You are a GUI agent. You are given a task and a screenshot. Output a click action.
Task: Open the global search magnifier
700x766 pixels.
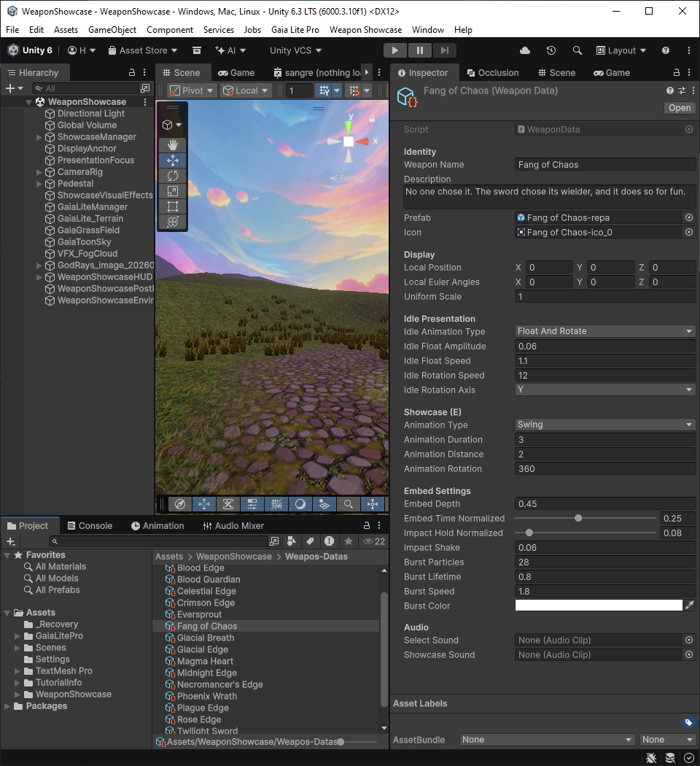[x=577, y=50]
